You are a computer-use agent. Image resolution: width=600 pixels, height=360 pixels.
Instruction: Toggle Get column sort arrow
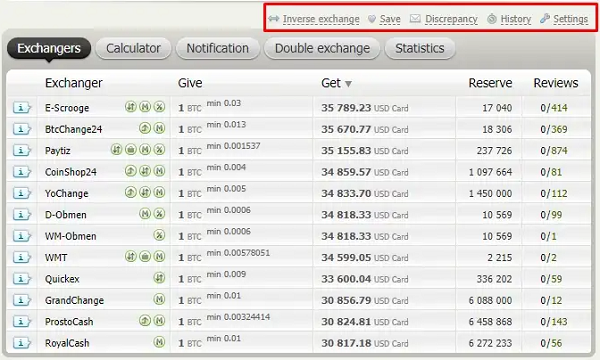pos(348,84)
